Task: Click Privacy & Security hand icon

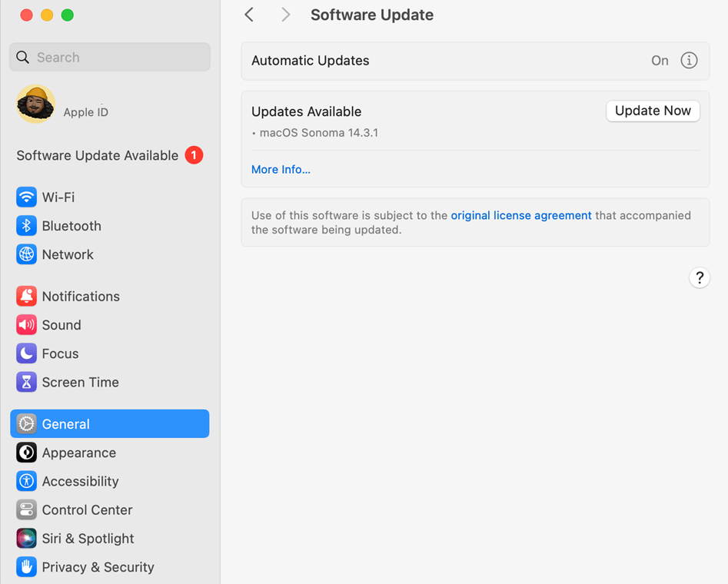Action: point(26,567)
